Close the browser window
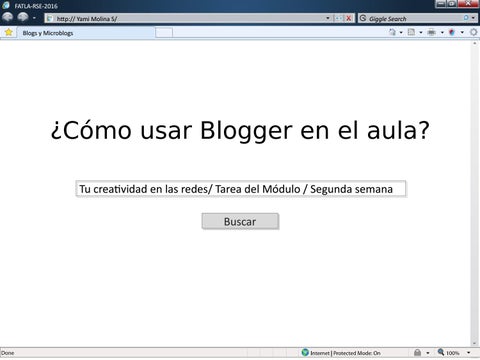 (x=468, y=4)
